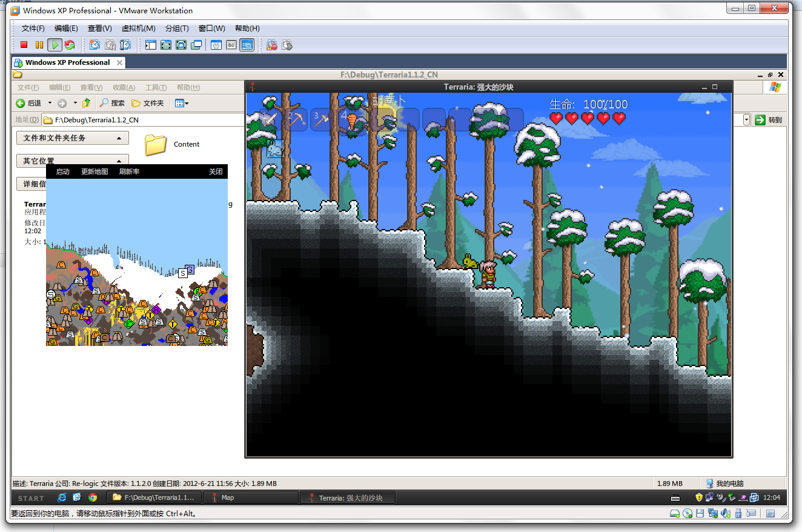Click 刷新率 in the Map window
The height and width of the screenshot is (532, 802).
pos(129,171)
